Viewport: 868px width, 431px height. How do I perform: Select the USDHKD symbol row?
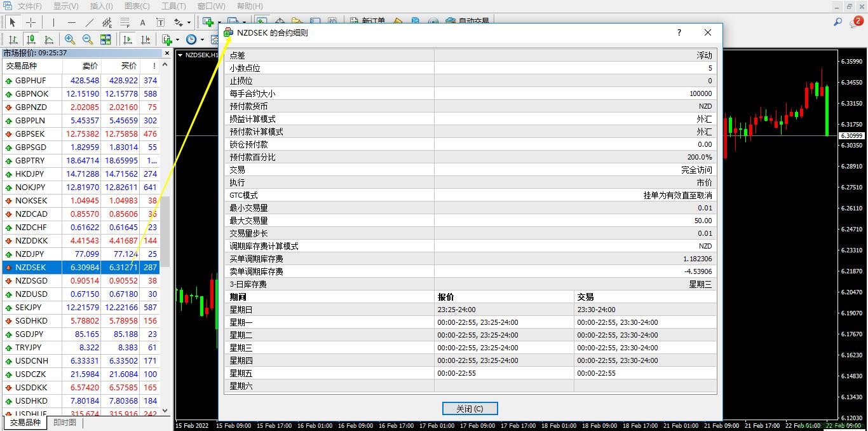pos(81,401)
